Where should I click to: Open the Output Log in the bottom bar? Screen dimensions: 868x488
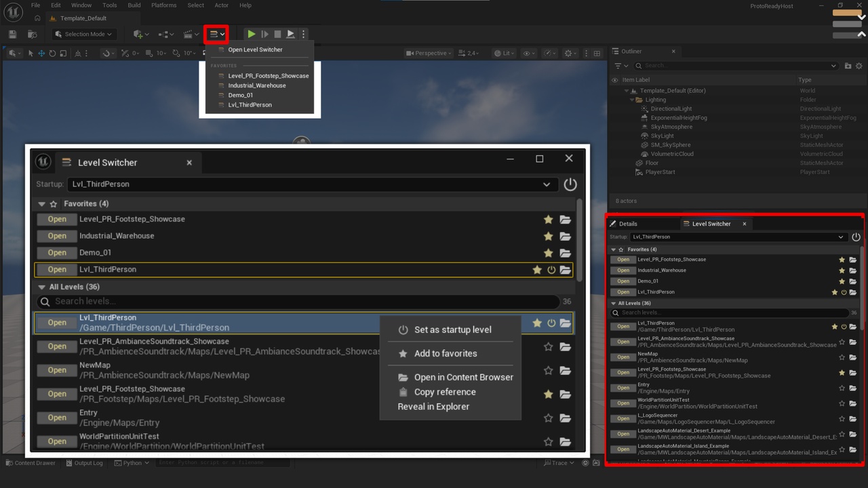coord(85,463)
